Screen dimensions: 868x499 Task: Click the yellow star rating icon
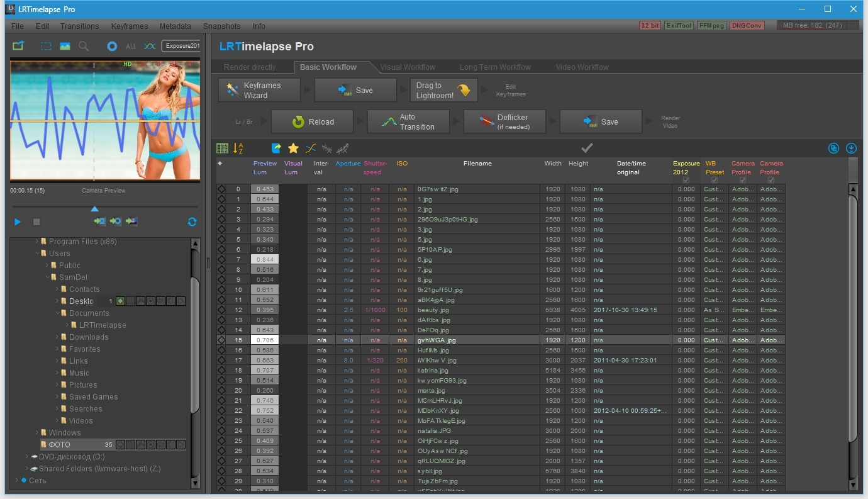tap(293, 149)
